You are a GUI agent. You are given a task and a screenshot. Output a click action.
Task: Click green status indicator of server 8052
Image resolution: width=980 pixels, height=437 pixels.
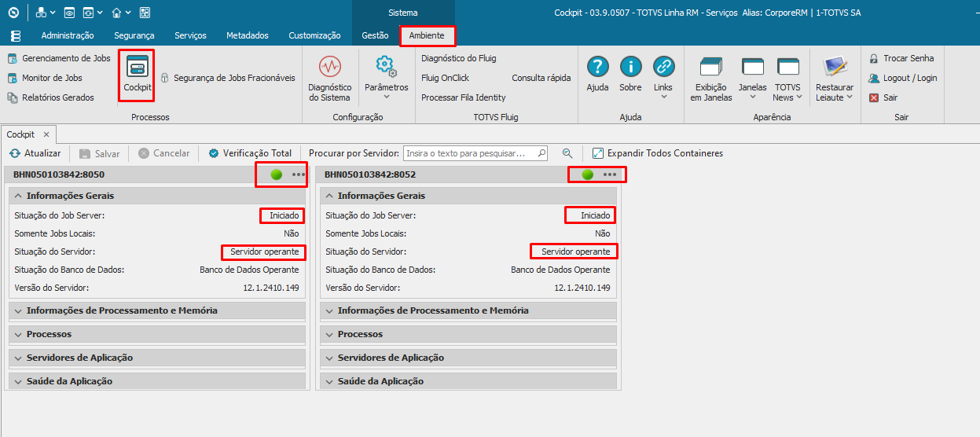coord(587,174)
